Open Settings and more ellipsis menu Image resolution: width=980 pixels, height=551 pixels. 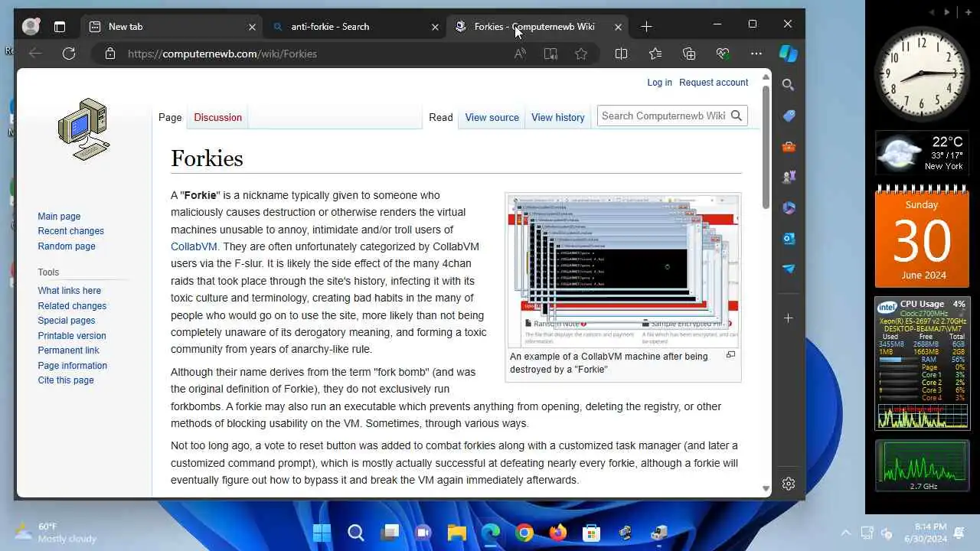[756, 54]
